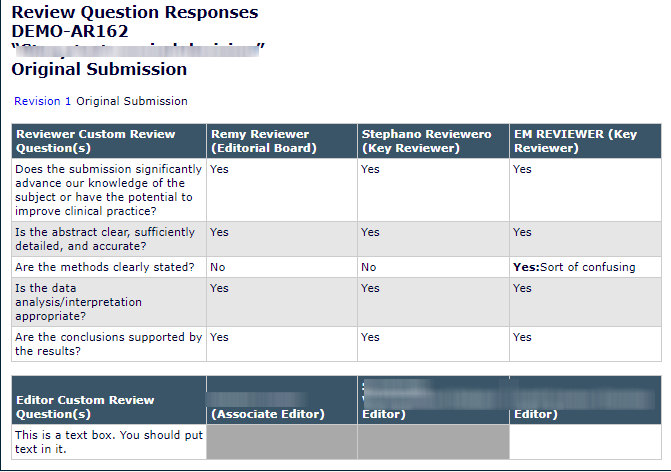Click the (Associate Editor) column header
671x472 pixels.
[268, 414]
